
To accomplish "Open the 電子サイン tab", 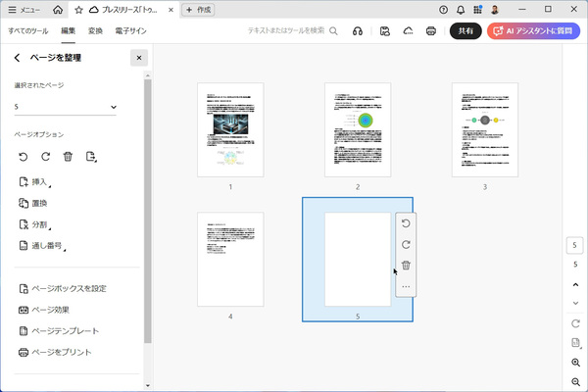I will click(x=130, y=30).
